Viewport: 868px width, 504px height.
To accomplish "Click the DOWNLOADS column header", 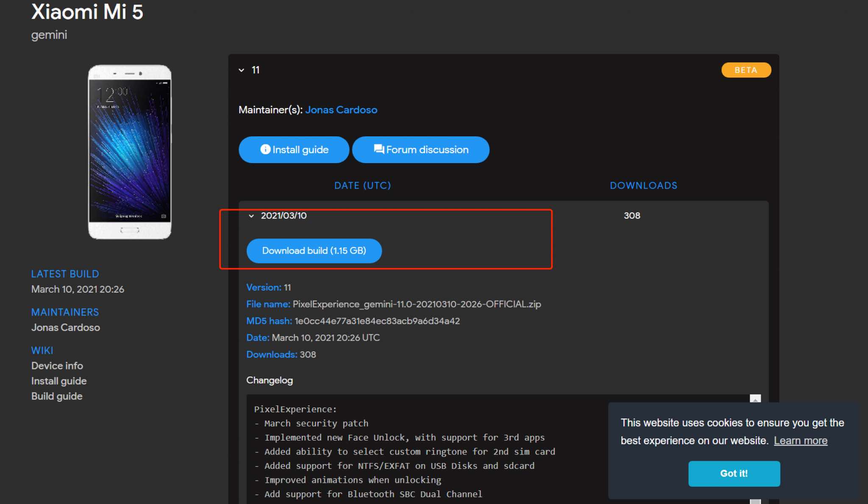I will tap(643, 186).
